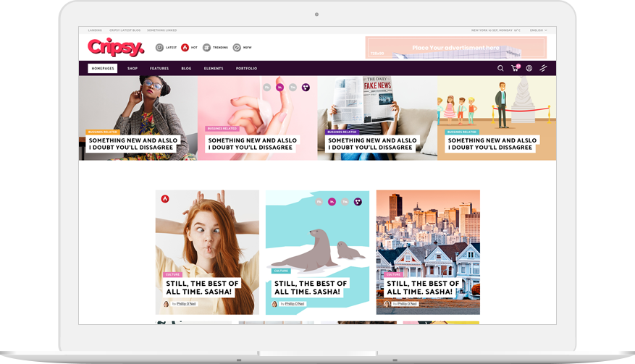Open the search magnifier icon
The width and height of the screenshot is (635, 364).
(x=500, y=69)
